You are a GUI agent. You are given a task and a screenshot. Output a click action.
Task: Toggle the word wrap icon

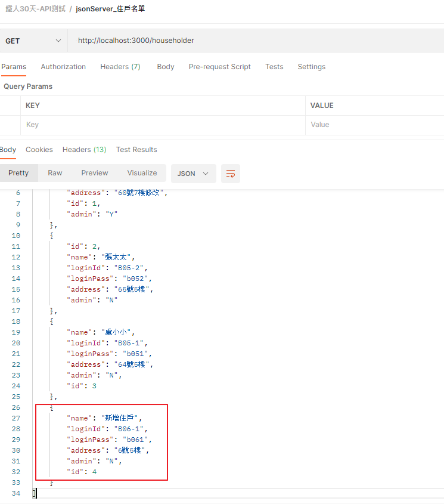pyautogui.click(x=231, y=174)
